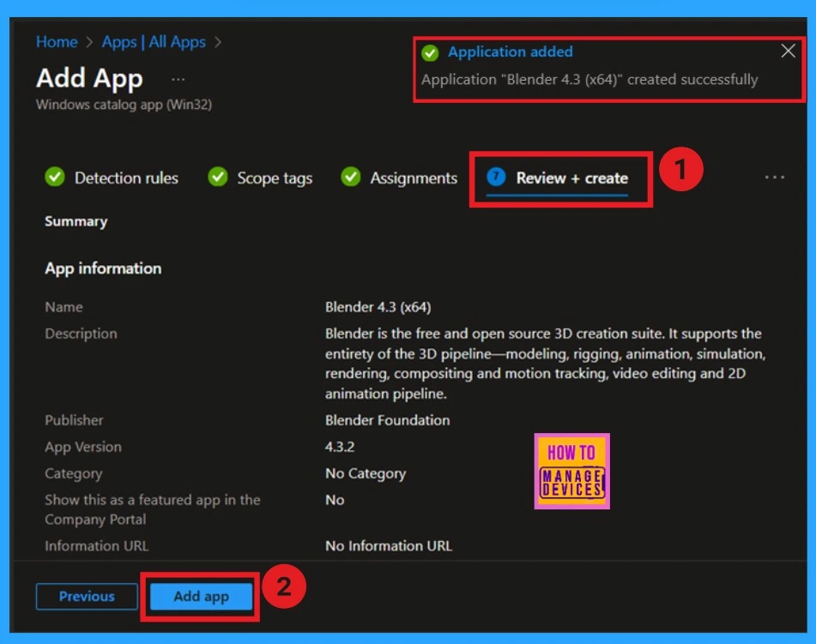Screen dimensions: 816x644
Task: Click the green success icon in notification
Action: pos(430,52)
